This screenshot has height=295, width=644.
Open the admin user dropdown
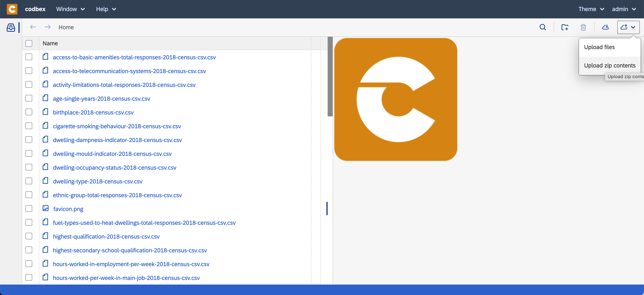[x=624, y=9]
